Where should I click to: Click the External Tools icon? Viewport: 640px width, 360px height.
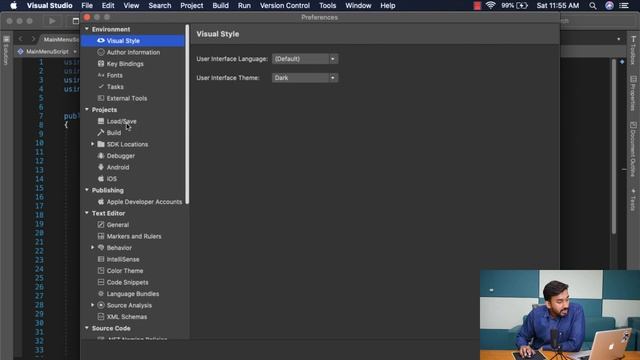tap(101, 98)
